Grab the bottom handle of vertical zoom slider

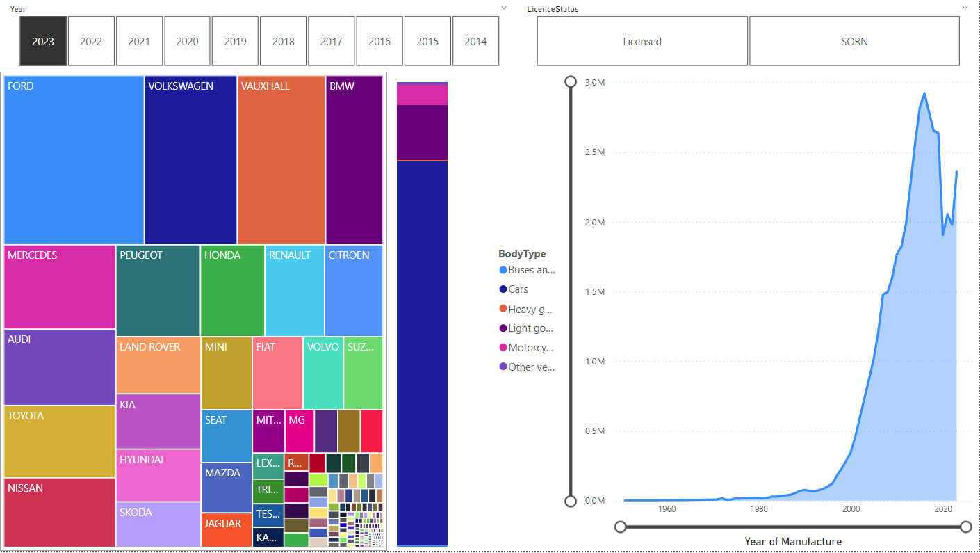pos(571,501)
